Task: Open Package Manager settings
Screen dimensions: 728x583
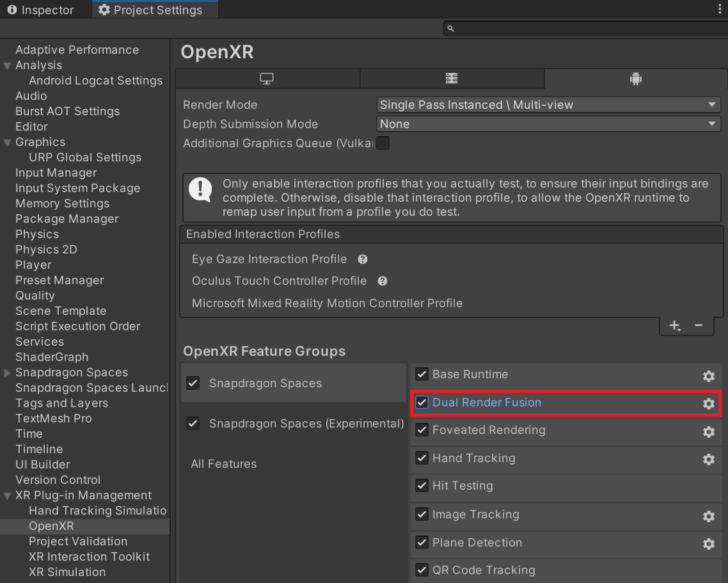Action: click(67, 218)
